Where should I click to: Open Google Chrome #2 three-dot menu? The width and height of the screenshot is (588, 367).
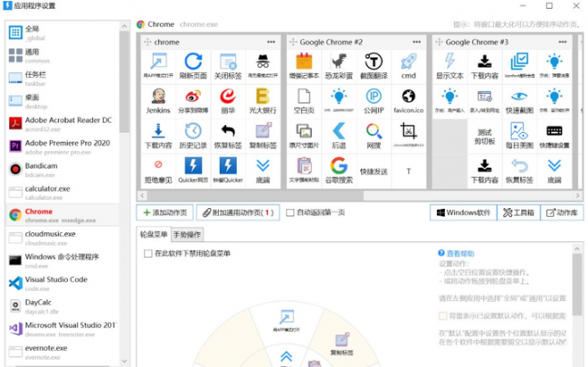[x=417, y=42]
